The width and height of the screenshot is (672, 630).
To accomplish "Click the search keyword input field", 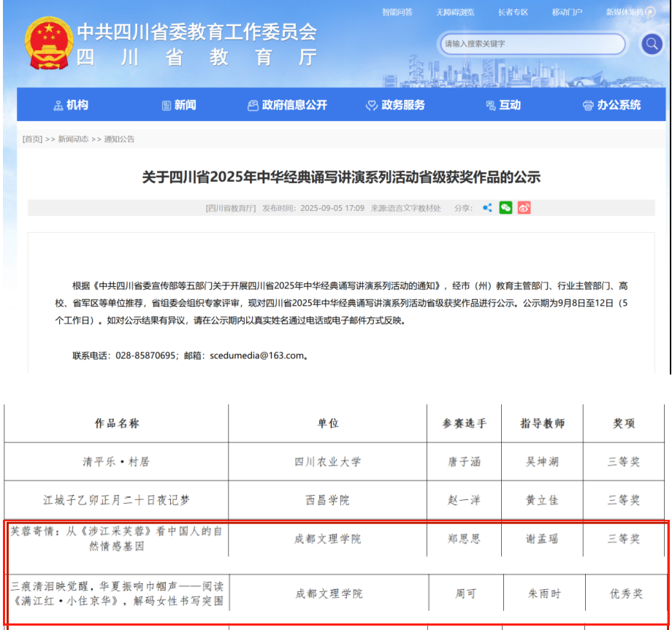I will coord(532,44).
